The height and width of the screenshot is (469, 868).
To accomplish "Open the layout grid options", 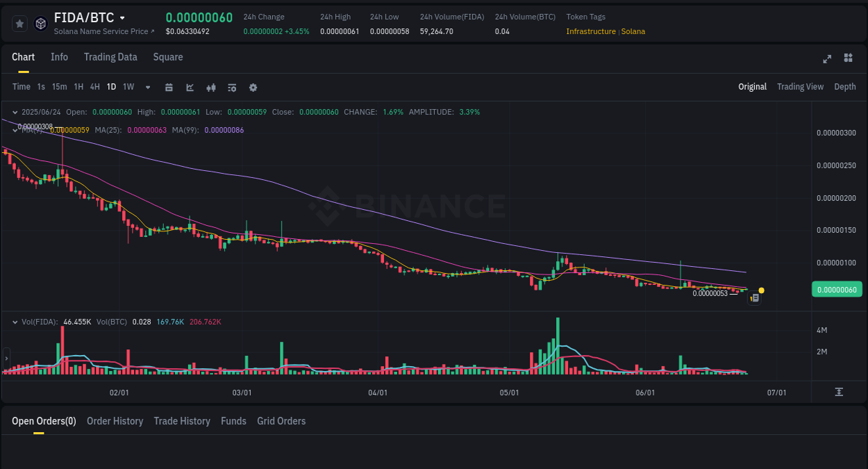I will pyautogui.click(x=848, y=58).
